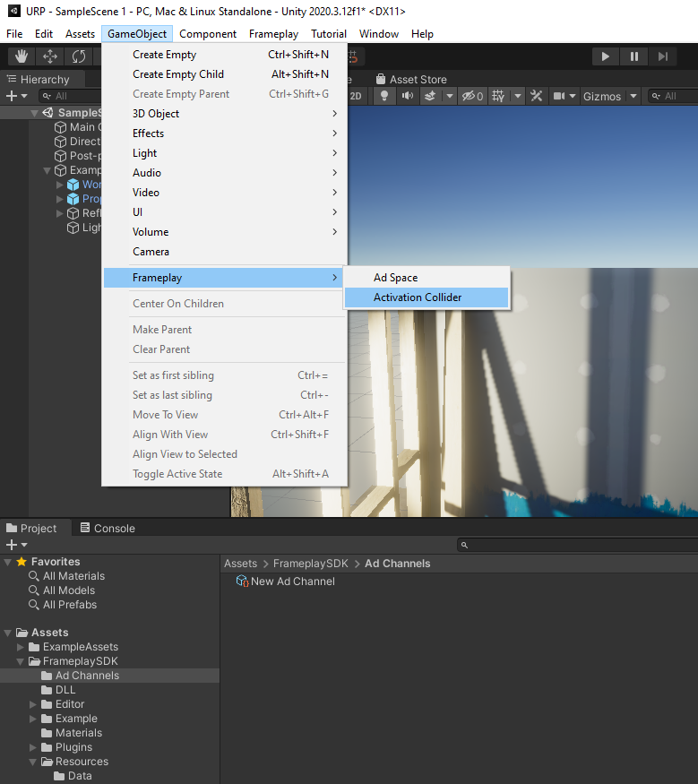Open the Component menu
This screenshot has height=784, width=698.
208,34
